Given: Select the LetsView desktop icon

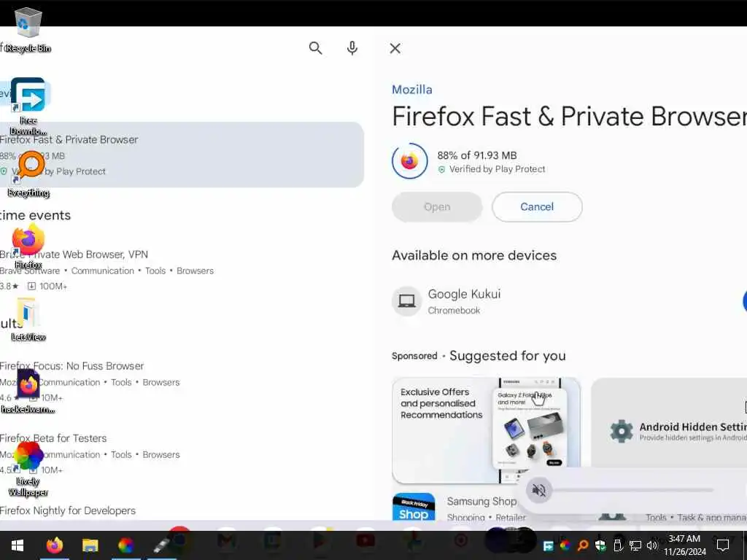Looking at the screenshot, I should [28, 319].
